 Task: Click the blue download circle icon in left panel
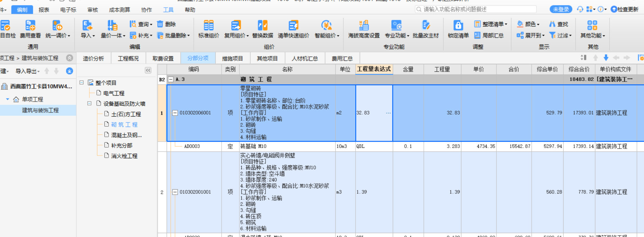(x=70, y=71)
